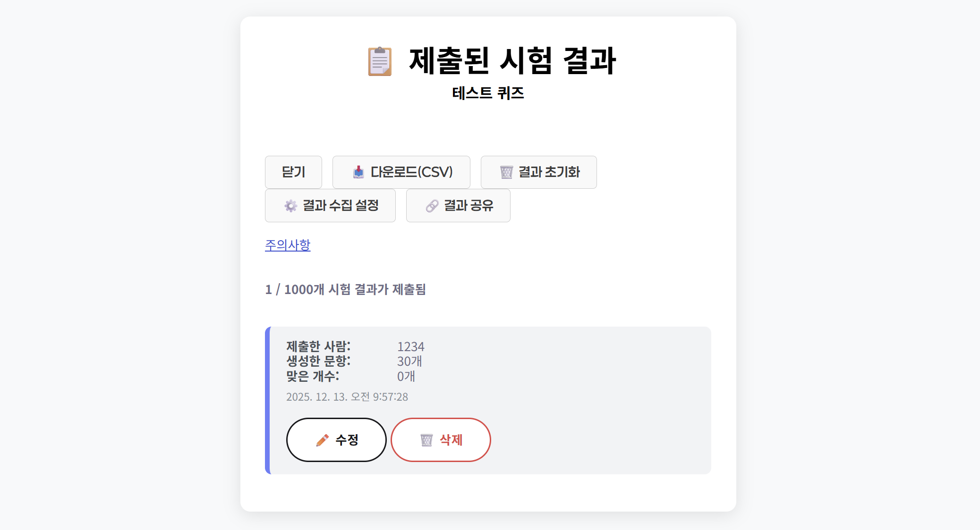Open 결과 수집 설정 options
The image size is (980, 530).
[x=330, y=206]
